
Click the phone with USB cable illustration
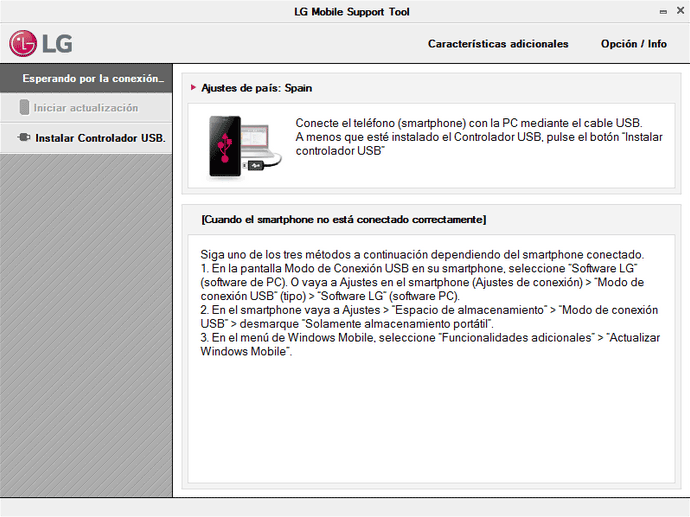click(244, 146)
